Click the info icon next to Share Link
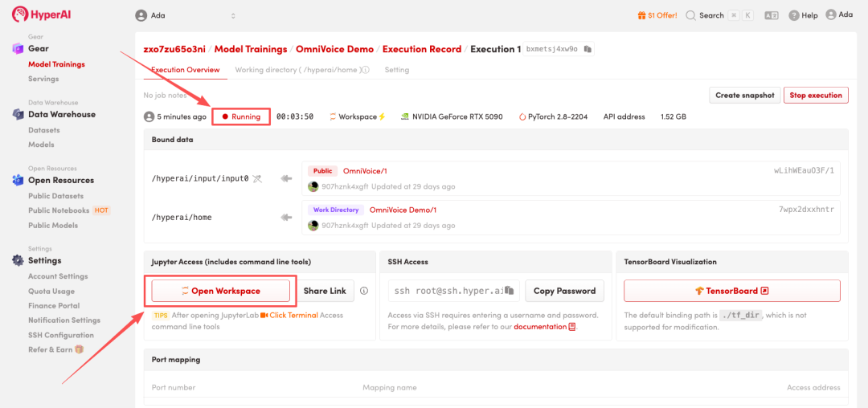 tap(364, 291)
